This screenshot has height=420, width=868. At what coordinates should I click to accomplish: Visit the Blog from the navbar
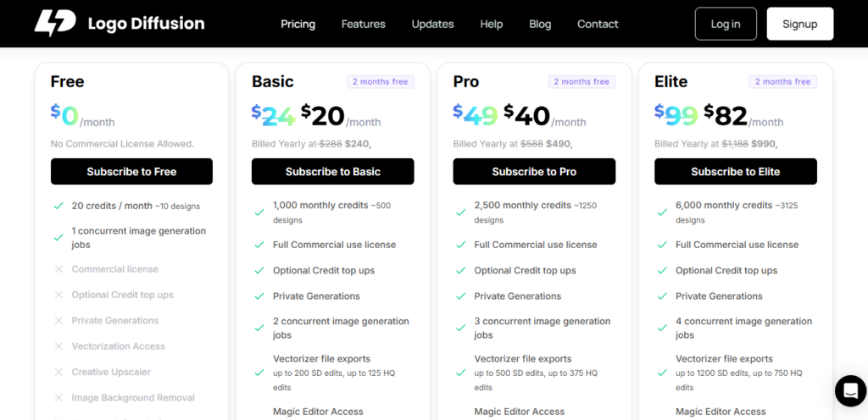tap(540, 24)
